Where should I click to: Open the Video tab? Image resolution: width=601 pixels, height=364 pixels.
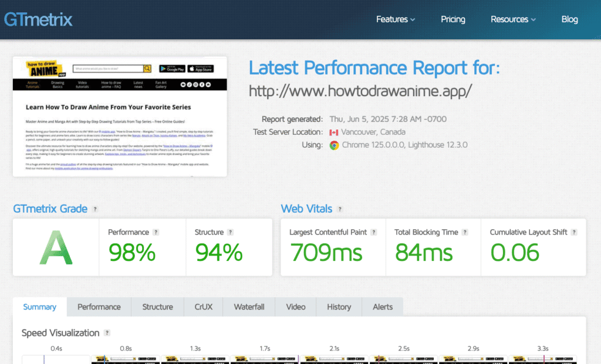coord(296,307)
